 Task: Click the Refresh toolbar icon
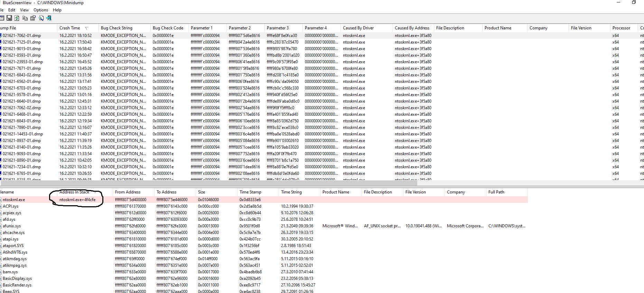[17, 18]
